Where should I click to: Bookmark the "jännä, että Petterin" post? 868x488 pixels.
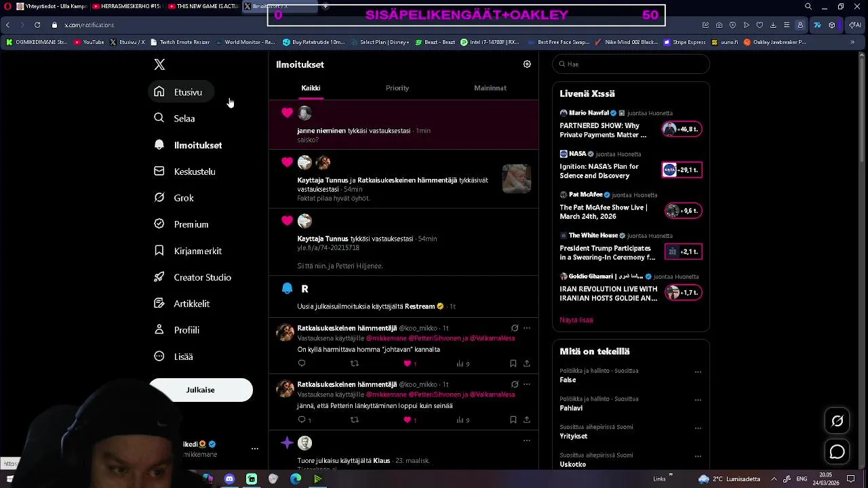pos(513,420)
